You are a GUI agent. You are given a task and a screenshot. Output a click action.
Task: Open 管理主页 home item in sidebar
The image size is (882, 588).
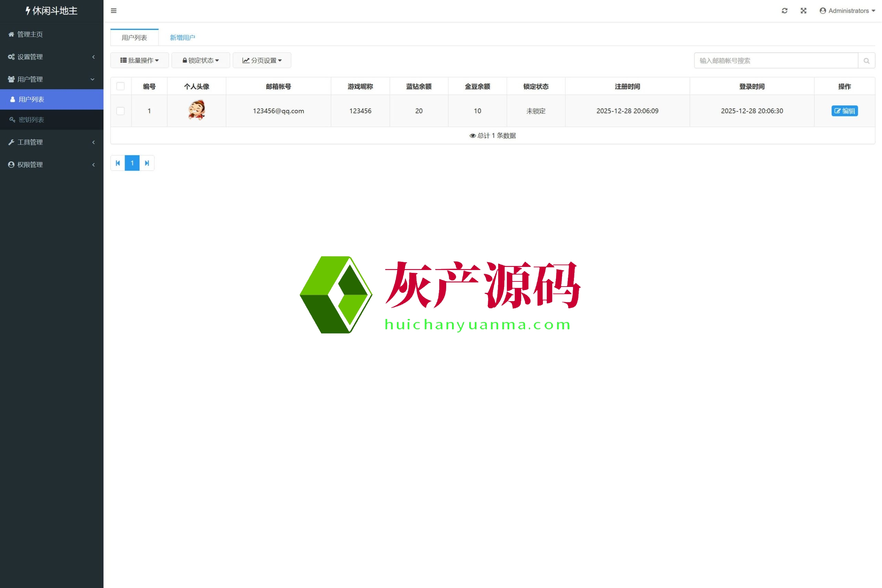(30, 34)
